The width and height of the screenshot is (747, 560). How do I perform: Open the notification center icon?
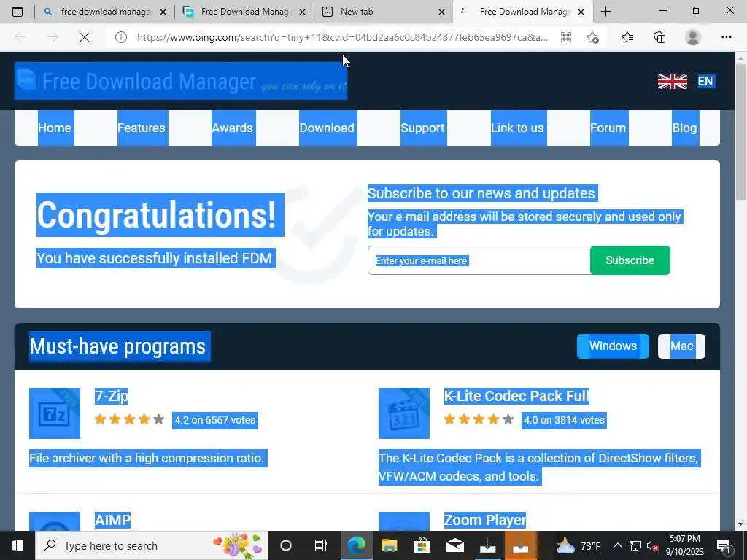point(724,545)
